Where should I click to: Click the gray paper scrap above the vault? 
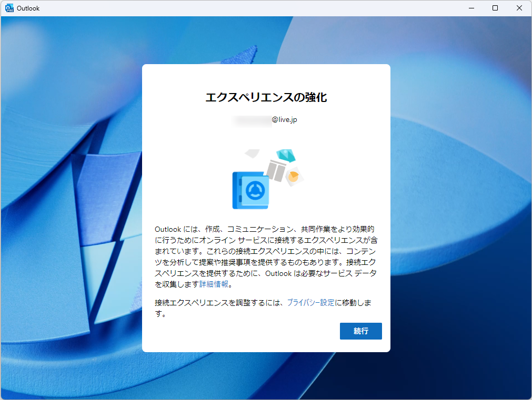252,153
